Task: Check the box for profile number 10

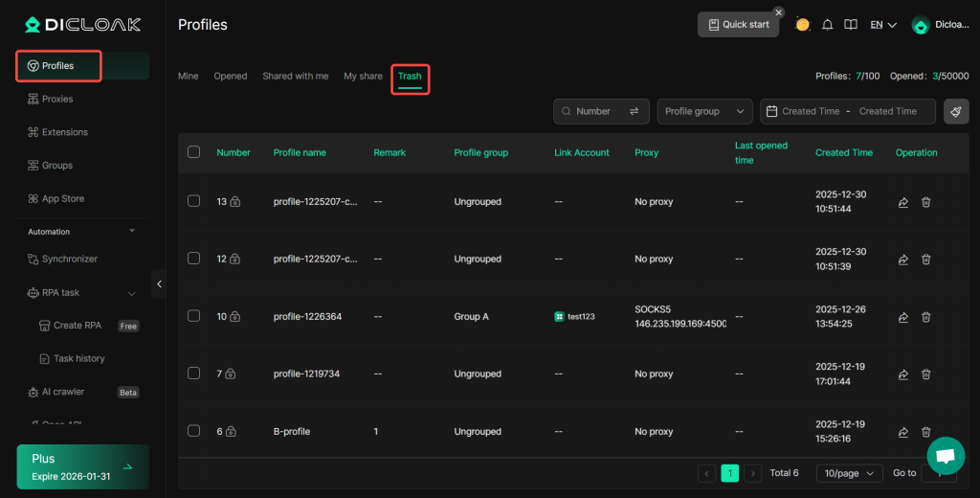Action: tap(194, 316)
